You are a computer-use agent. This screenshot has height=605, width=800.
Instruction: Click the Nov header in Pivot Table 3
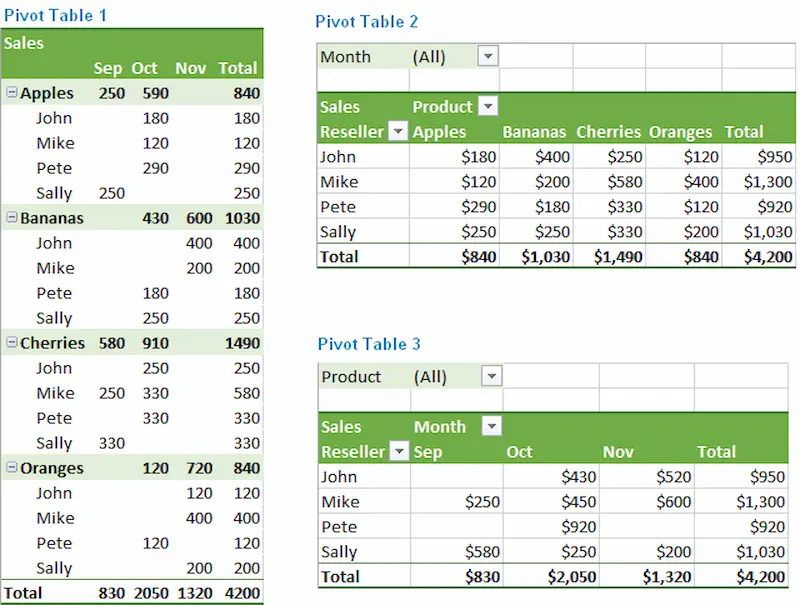click(x=618, y=452)
